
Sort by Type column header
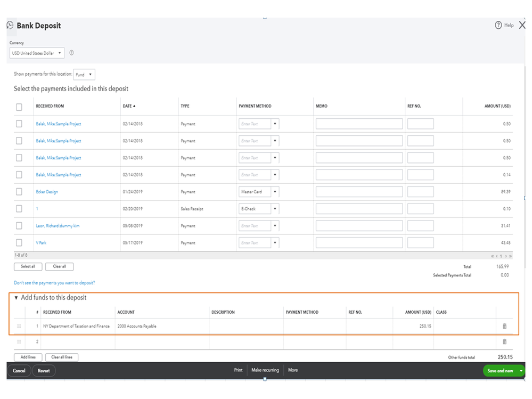(185, 106)
